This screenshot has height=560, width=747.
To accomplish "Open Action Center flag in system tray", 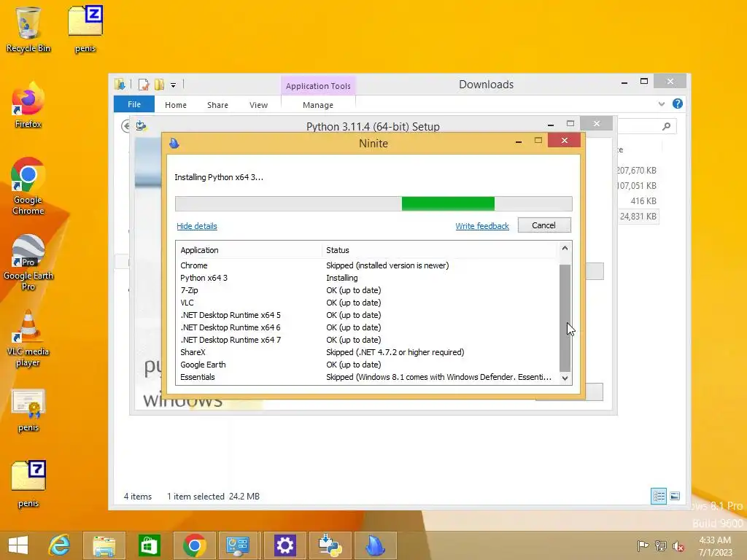I will click(x=643, y=545).
